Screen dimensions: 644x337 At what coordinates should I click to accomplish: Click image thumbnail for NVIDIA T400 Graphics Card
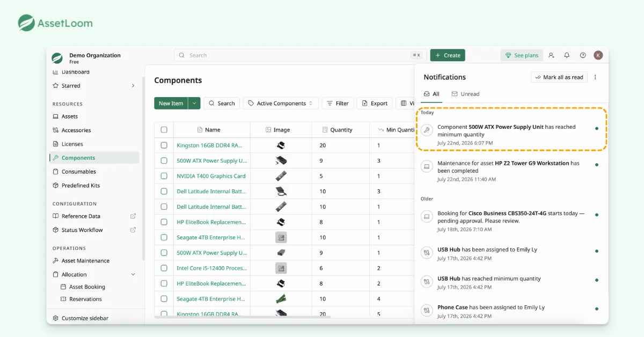coord(281,175)
